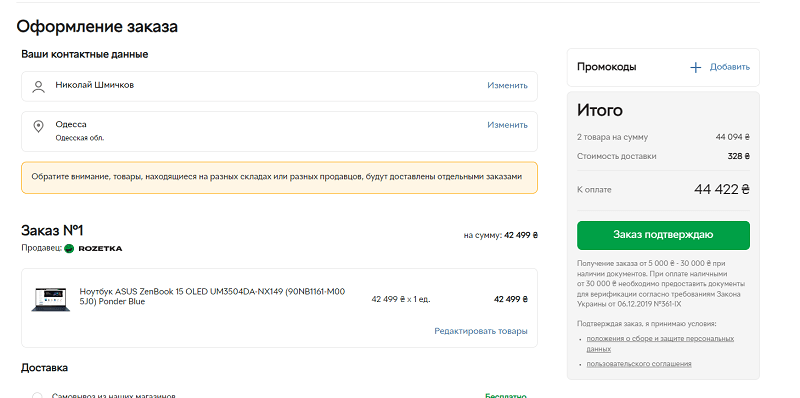Select Самовывоз из наших магазинов radio option
Screen dimensions: 800x398
[37, 396]
